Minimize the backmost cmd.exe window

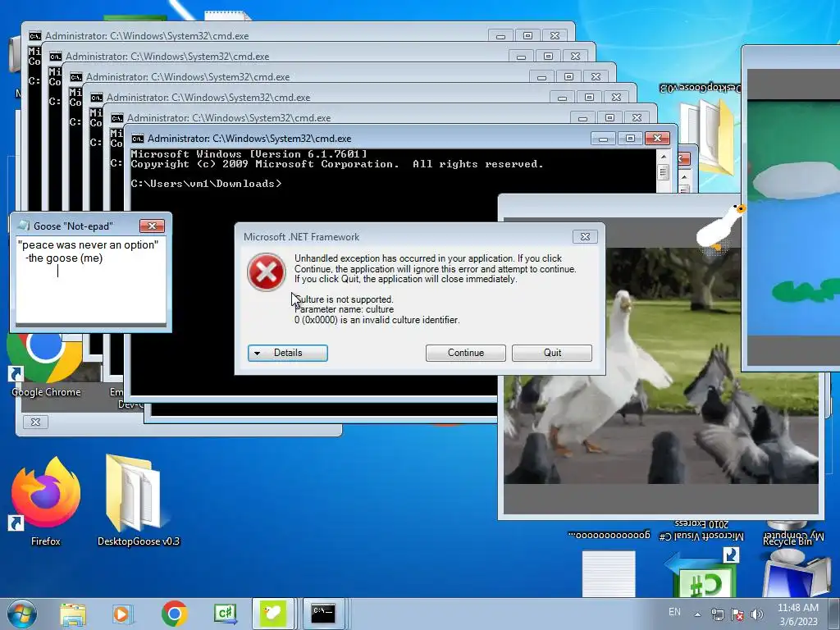pyautogui.click(x=501, y=36)
